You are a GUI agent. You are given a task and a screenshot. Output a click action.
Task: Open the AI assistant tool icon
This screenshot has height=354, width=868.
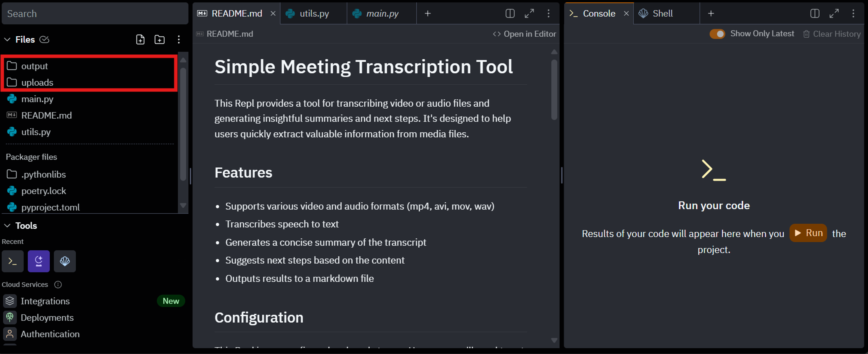[x=39, y=261]
